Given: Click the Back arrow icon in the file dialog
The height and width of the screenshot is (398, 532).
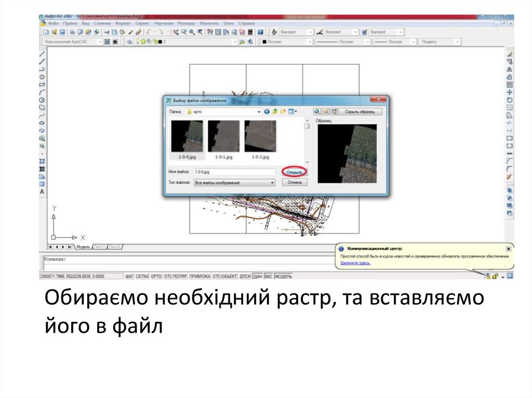Looking at the screenshot, I should pos(267,112).
